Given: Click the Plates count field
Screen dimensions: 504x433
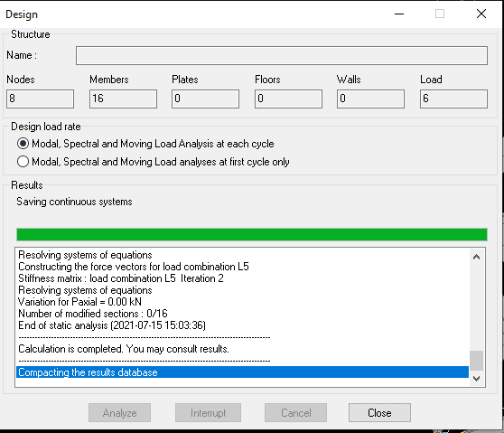Looking at the screenshot, I should pos(205,99).
